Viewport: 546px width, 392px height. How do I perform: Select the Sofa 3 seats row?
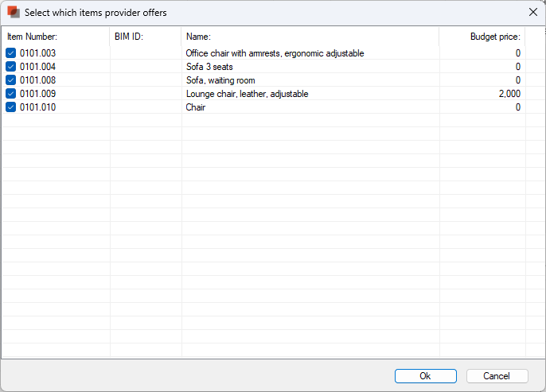pyautogui.click(x=209, y=67)
